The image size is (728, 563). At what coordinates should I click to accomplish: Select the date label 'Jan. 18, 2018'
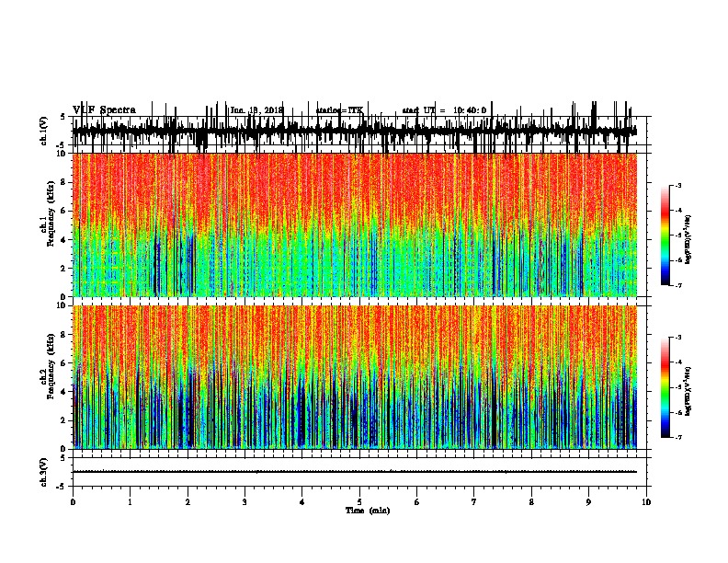tap(256, 110)
